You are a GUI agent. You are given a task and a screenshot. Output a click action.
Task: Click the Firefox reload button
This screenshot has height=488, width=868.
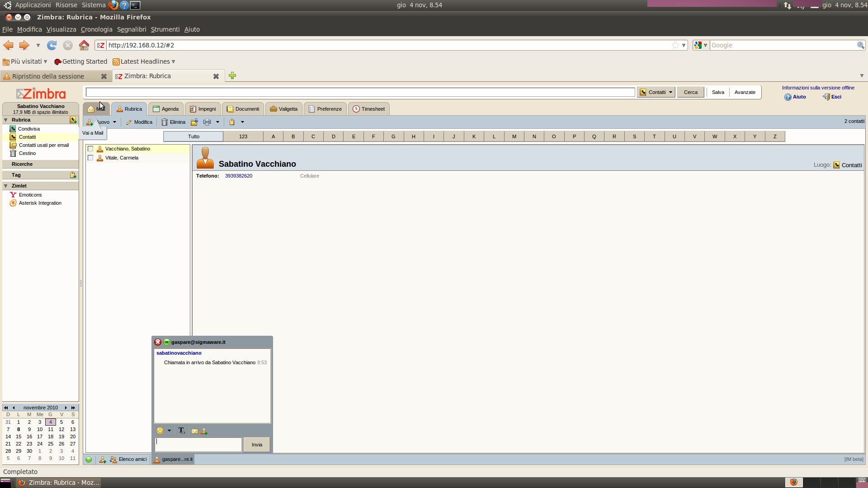pos(52,45)
